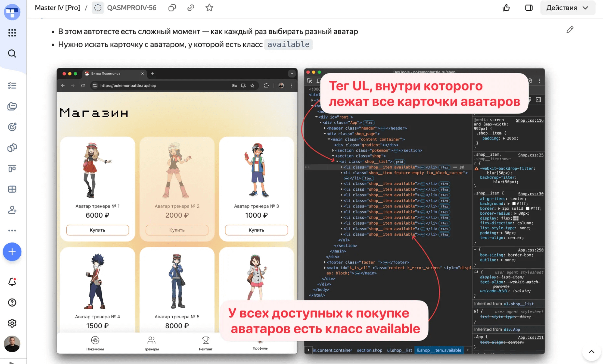
Task: Click the thumbs-up like icon
Action: click(x=506, y=8)
